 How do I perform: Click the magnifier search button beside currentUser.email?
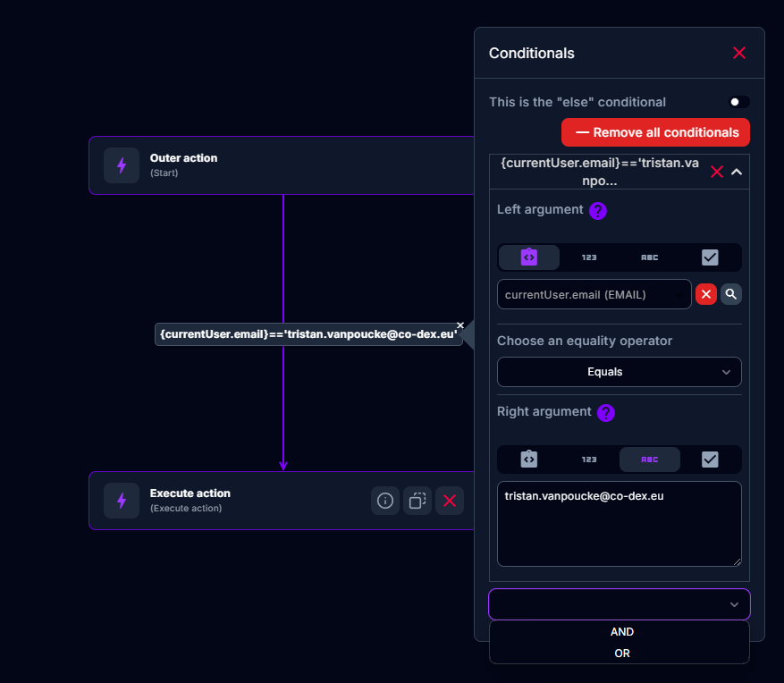tap(731, 294)
